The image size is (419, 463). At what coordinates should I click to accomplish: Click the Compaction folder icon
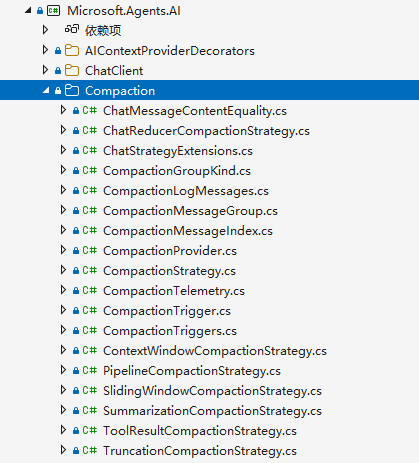click(x=72, y=91)
